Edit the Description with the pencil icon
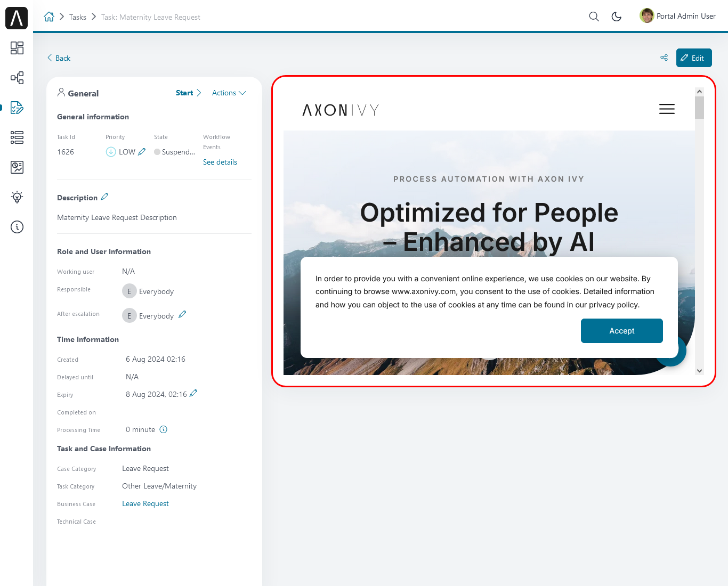 coord(104,197)
